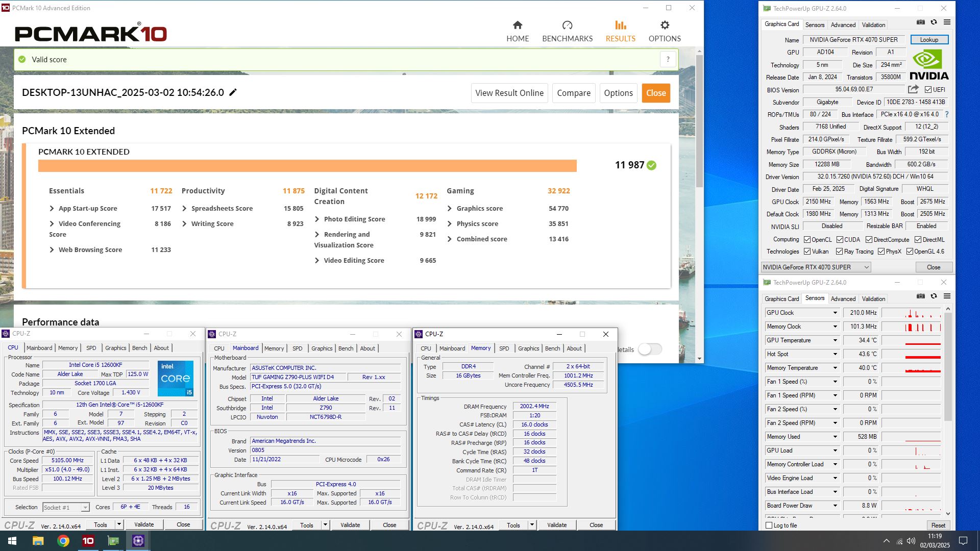Open Hot Spot sensor dropdown
This screenshot has width=980, height=551.
(x=835, y=354)
